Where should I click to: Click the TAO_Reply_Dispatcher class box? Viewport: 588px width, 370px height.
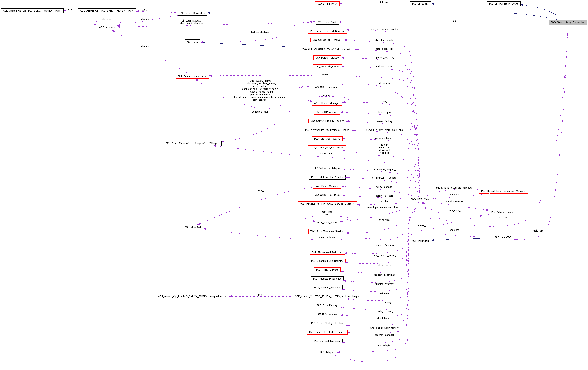point(192,13)
